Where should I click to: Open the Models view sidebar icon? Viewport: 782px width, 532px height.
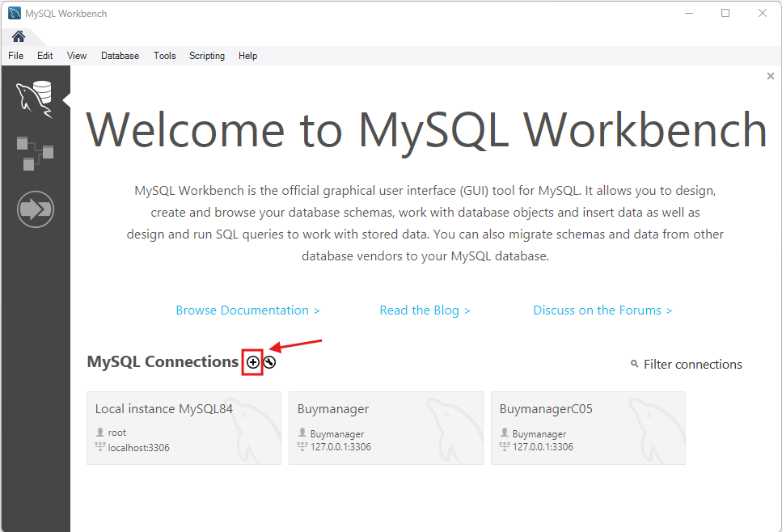(35, 154)
